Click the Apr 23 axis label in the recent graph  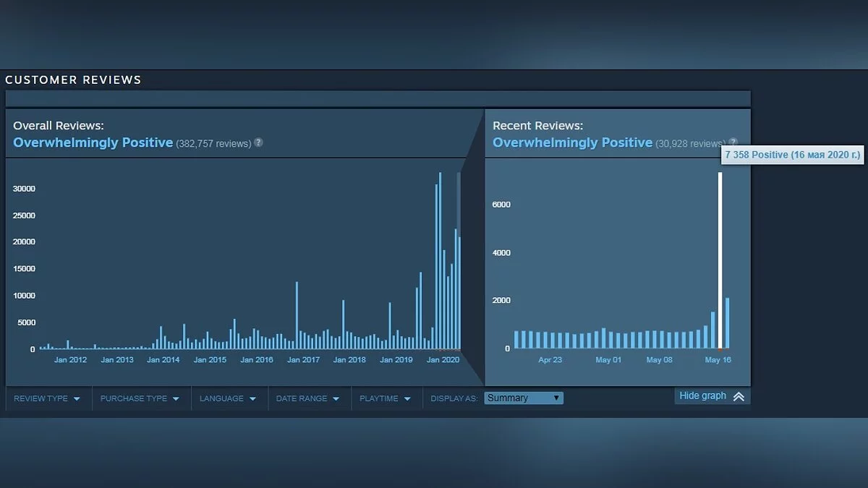[x=550, y=359]
